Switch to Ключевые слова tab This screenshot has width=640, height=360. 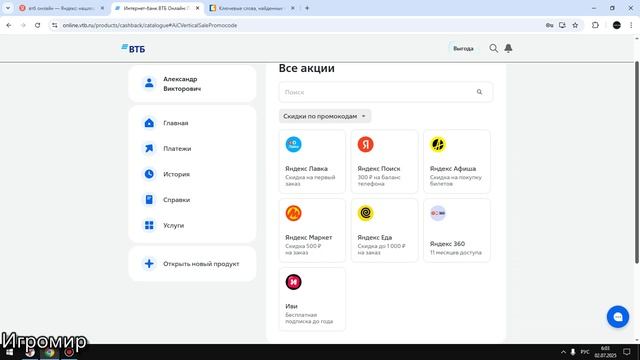coord(252,8)
